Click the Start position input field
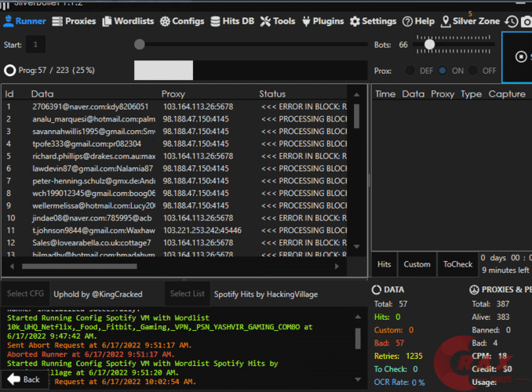Image resolution: width=532 pixels, height=392 pixels. [37, 45]
